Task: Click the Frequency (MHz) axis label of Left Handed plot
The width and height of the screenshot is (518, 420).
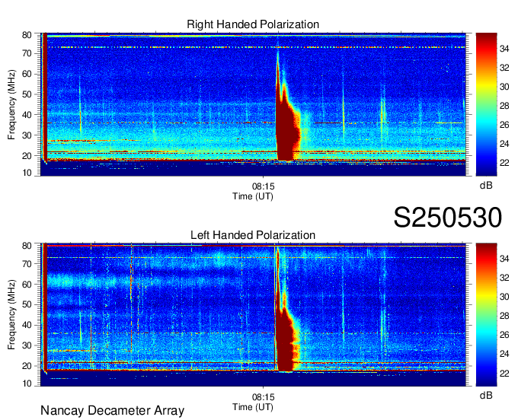Action: (x=11, y=315)
